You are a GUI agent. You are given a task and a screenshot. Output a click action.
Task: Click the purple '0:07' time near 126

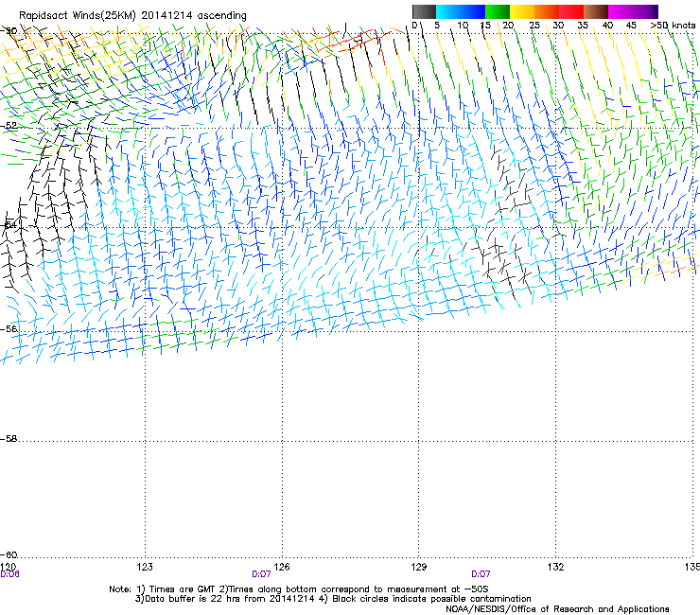click(261, 574)
